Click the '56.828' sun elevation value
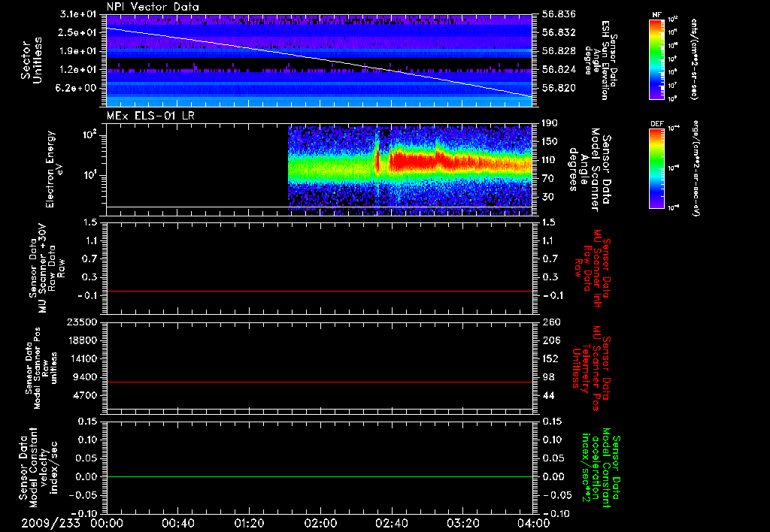The image size is (770, 532). pos(559,51)
